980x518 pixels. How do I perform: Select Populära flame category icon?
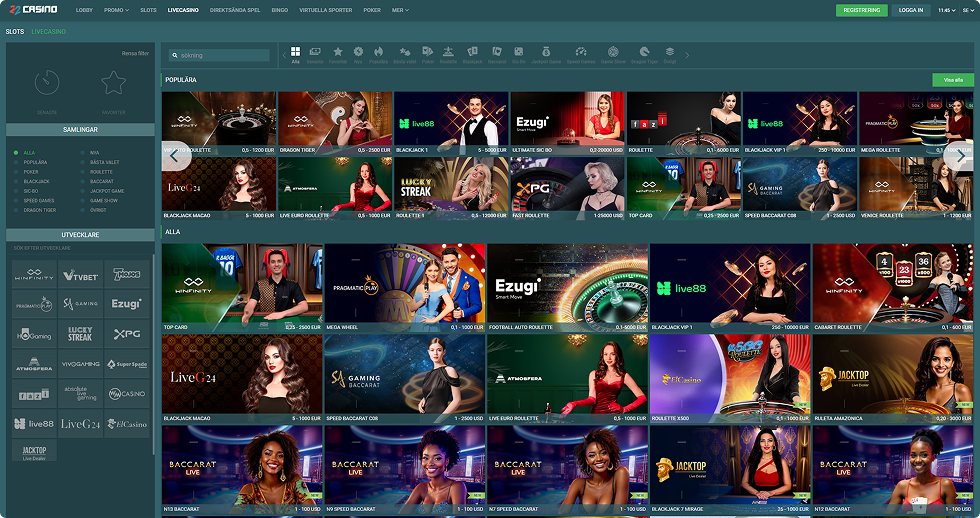378,52
